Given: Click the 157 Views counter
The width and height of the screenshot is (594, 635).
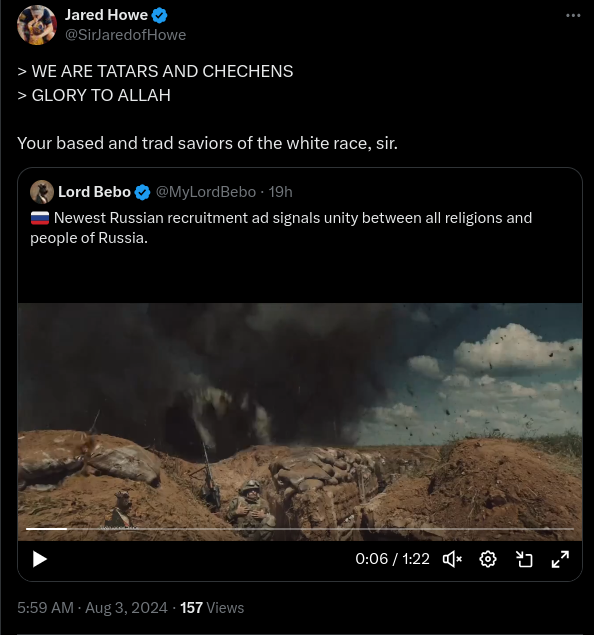Looking at the screenshot, I should tap(212, 608).
